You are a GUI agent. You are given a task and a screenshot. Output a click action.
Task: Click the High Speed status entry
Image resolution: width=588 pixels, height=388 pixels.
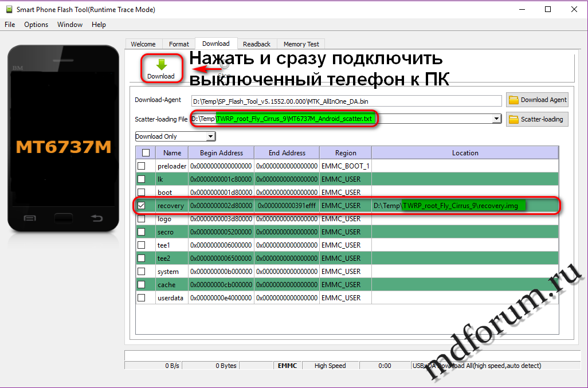[x=330, y=366]
